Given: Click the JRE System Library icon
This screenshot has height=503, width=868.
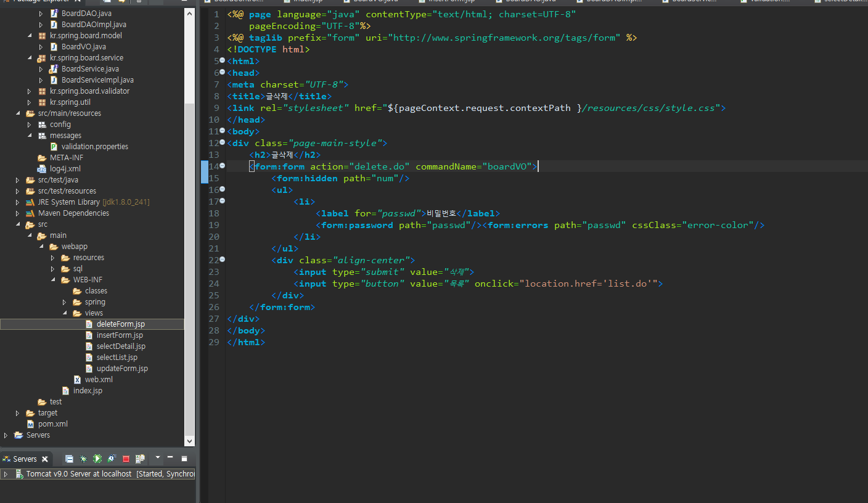Looking at the screenshot, I should (x=30, y=202).
